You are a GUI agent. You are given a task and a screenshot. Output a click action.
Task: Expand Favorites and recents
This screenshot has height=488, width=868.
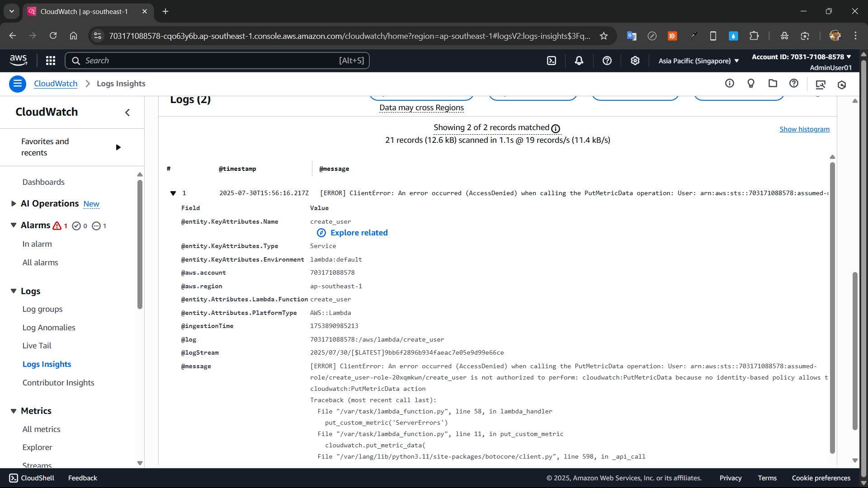[118, 147]
